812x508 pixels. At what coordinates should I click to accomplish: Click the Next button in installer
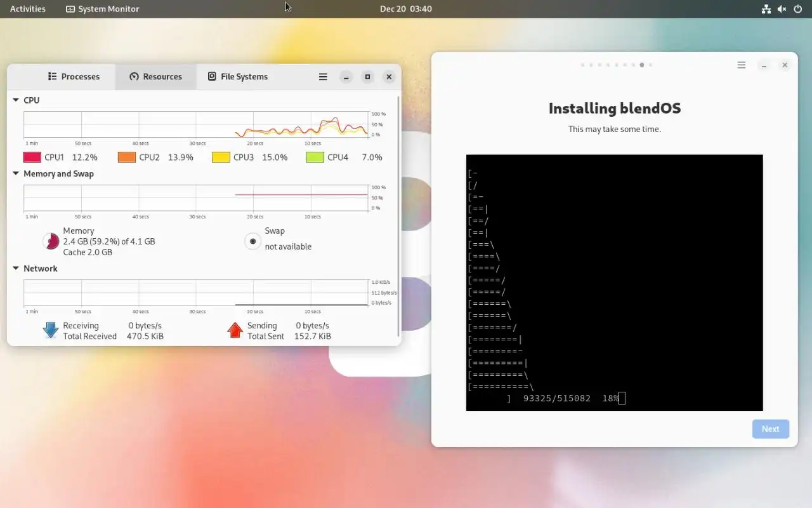pyautogui.click(x=771, y=429)
